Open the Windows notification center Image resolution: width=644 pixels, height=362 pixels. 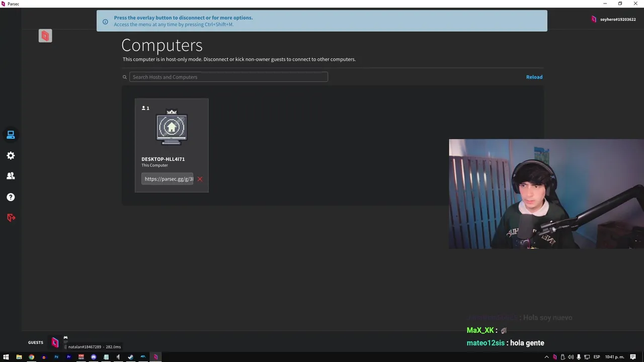(633, 357)
